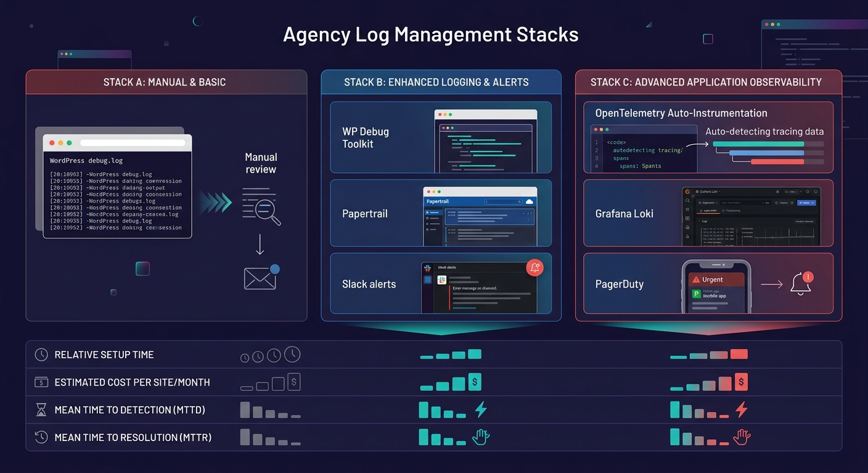Click the MEAN TIME TO DETECTION (MTTD) label
Screen dimensions: 868x473
129,410
